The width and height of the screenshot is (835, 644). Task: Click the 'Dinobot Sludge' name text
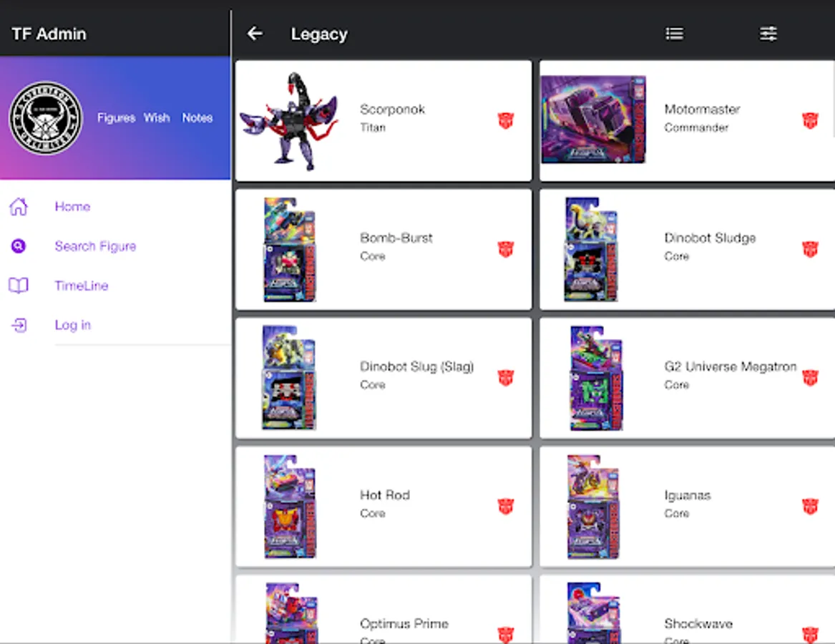[x=710, y=238]
